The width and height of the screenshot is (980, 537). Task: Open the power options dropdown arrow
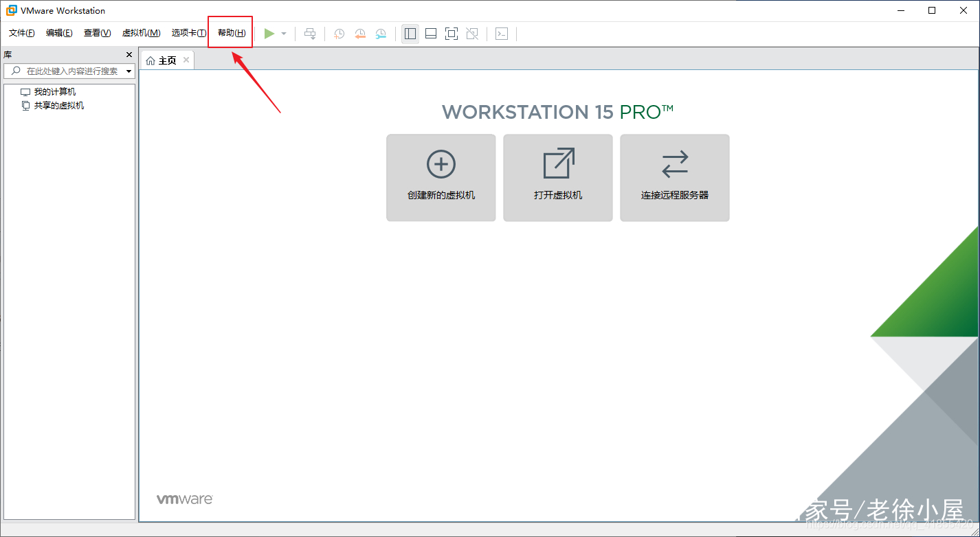[284, 34]
